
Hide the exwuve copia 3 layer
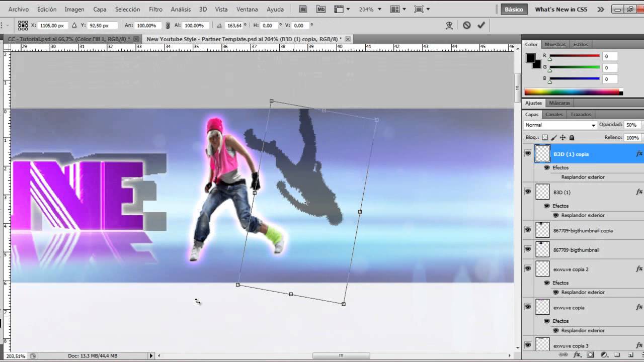pos(528,345)
